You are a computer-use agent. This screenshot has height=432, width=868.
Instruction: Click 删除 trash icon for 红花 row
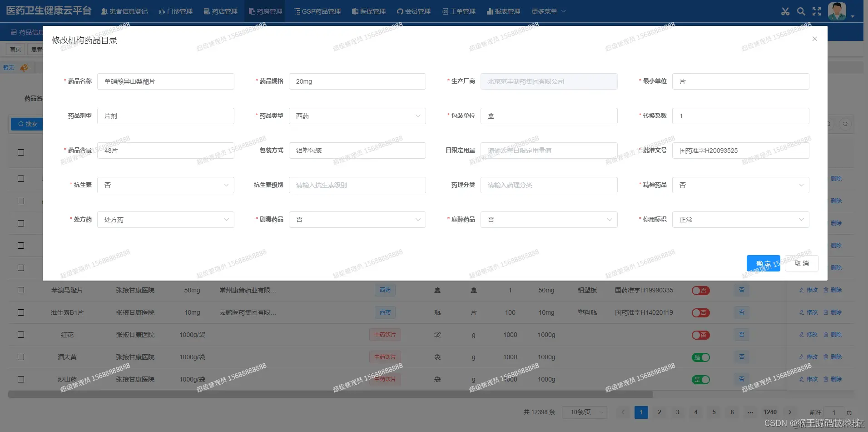pos(833,335)
